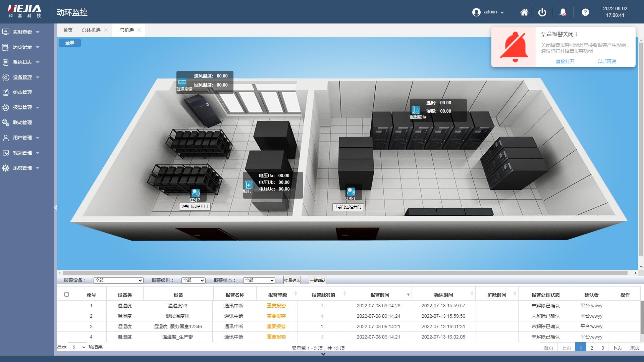Viewport: 644px width, 362px height.
Task: Go to page 2 of alarm table
Action: pos(592,348)
